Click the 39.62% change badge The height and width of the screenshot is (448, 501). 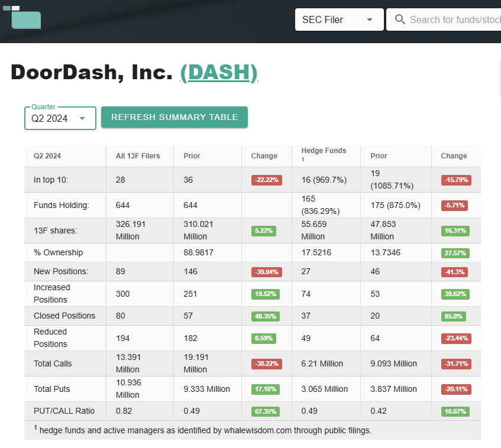455,294
